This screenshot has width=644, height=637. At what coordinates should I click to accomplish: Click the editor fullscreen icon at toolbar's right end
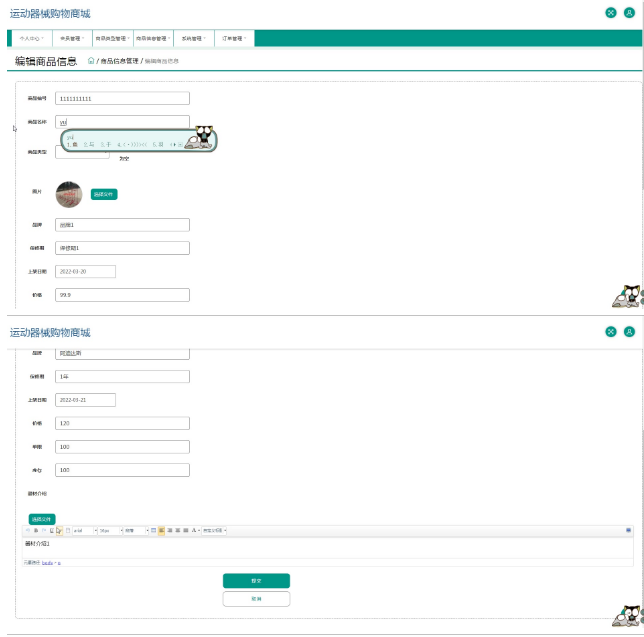point(628,530)
